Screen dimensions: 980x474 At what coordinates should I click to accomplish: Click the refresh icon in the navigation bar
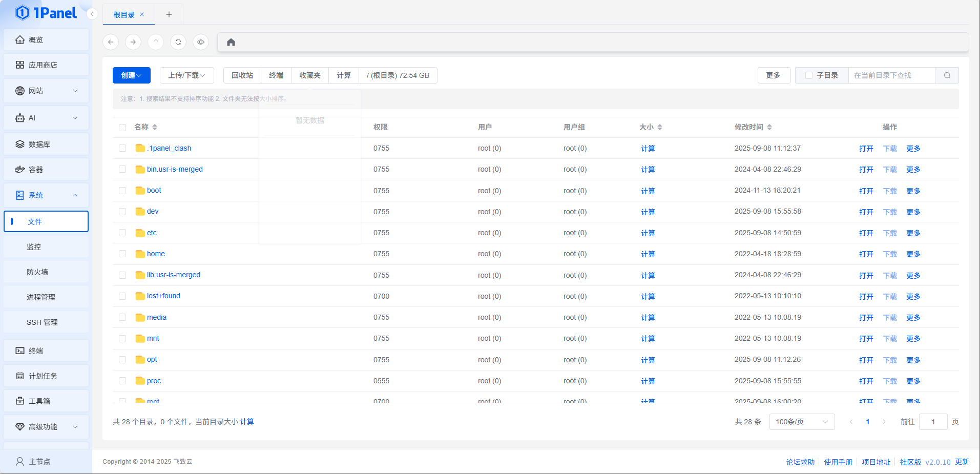coord(178,42)
